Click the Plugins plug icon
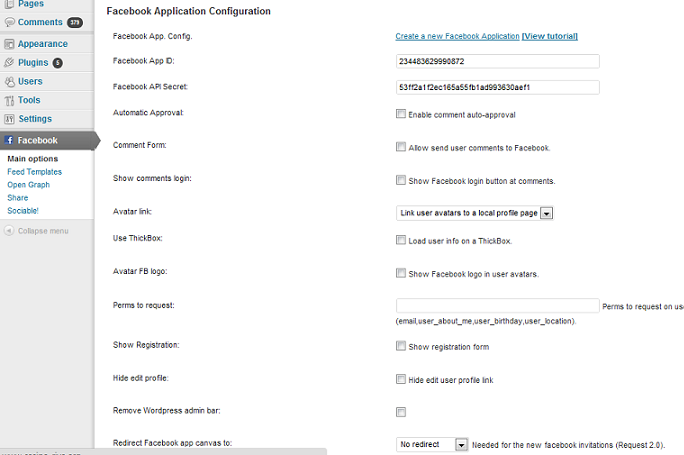The image size is (684, 455). pos(9,62)
